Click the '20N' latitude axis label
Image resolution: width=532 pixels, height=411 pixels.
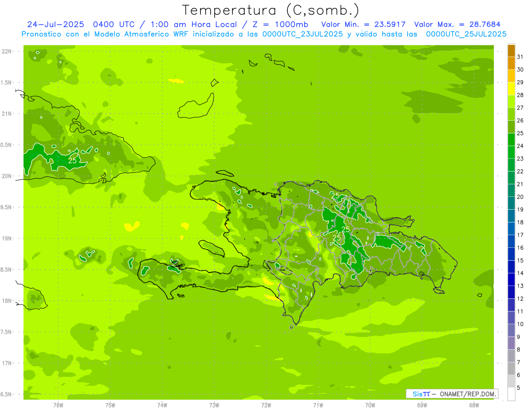[7, 176]
